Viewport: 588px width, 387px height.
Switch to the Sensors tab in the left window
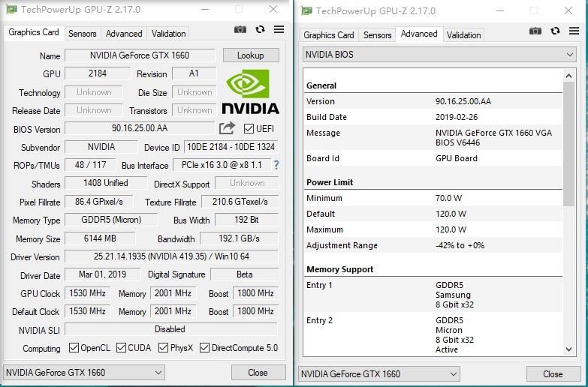(82, 34)
